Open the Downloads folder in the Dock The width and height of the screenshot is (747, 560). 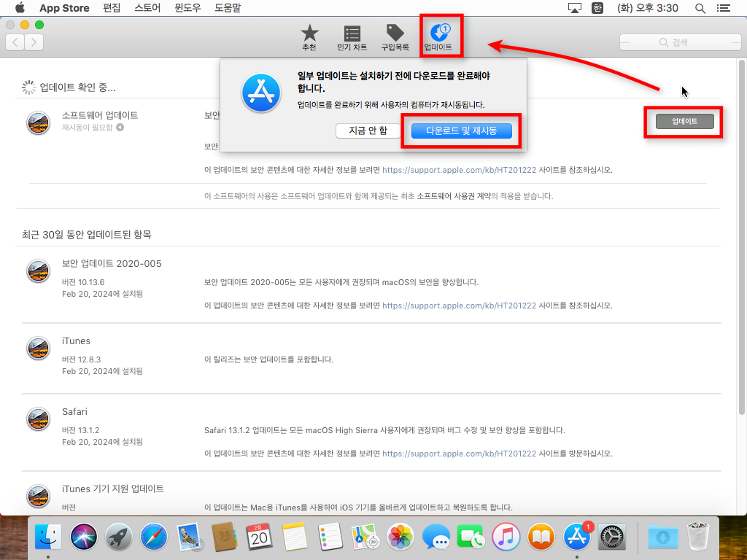point(663,536)
